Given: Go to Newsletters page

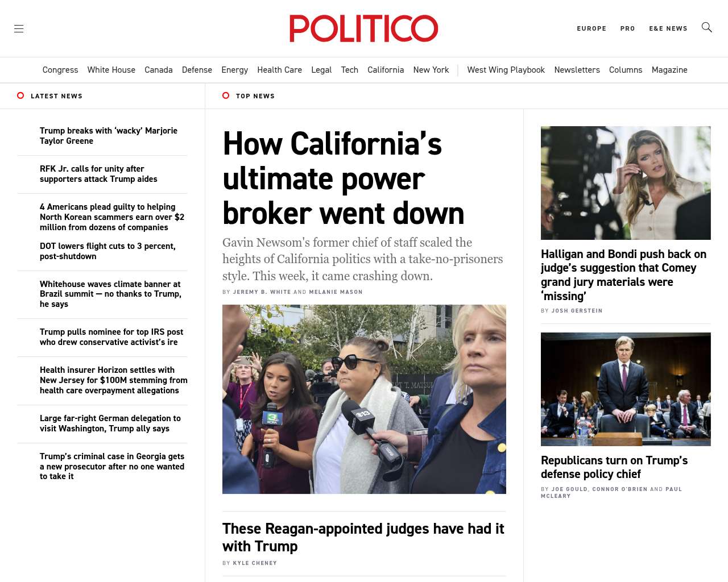Looking at the screenshot, I should coord(577,70).
